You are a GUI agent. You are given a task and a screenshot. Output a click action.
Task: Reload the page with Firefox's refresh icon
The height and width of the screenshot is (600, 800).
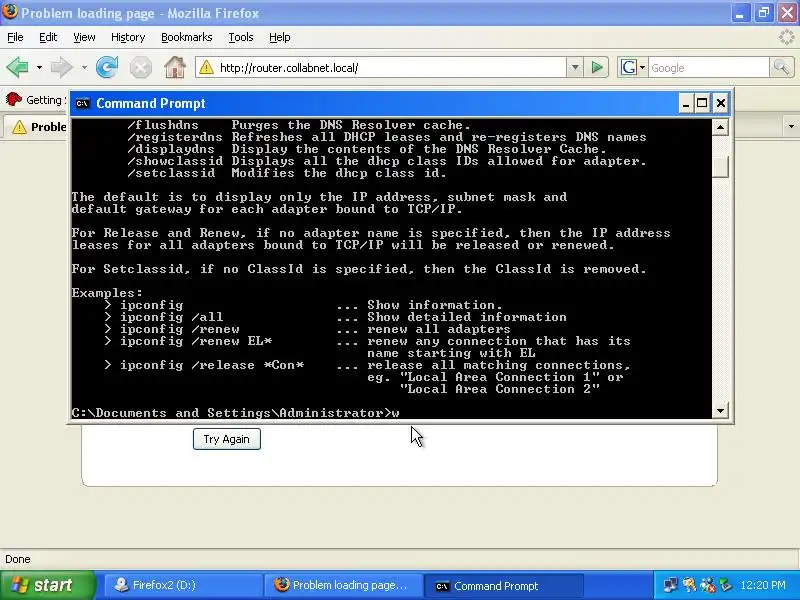pyautogui.click(x=107, y=67)
